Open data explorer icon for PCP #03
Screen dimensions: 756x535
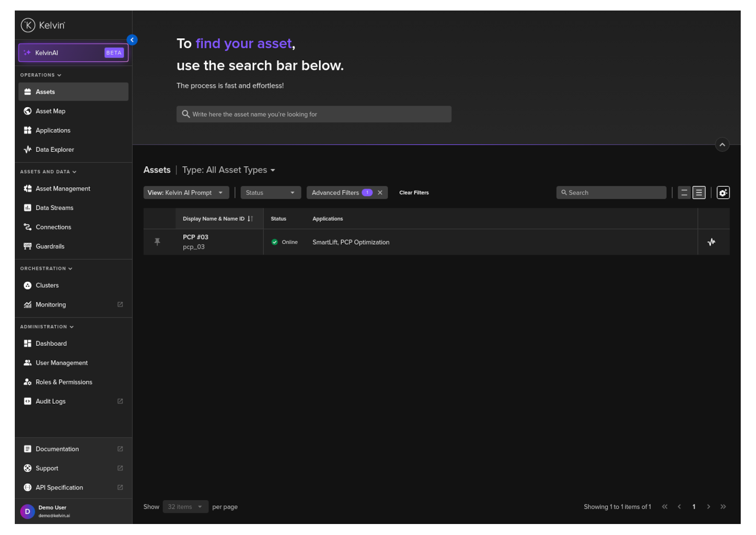[711, 242]
